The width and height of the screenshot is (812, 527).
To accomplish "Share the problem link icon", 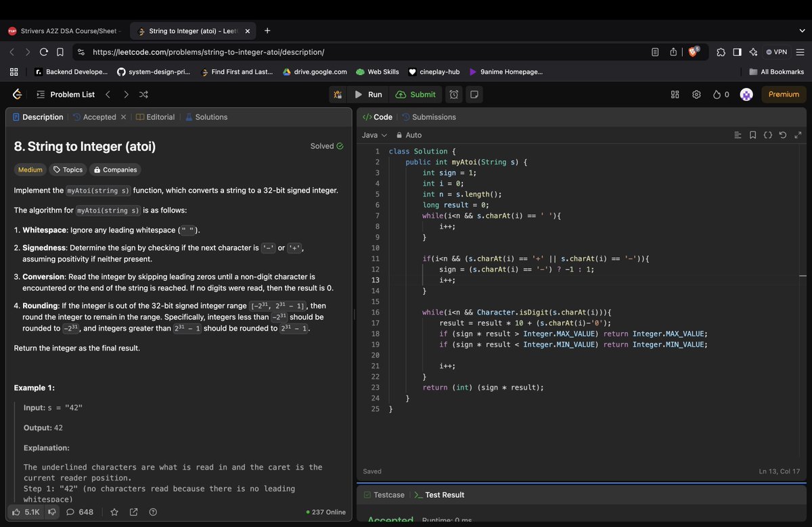I will click(x=133, y=512).
